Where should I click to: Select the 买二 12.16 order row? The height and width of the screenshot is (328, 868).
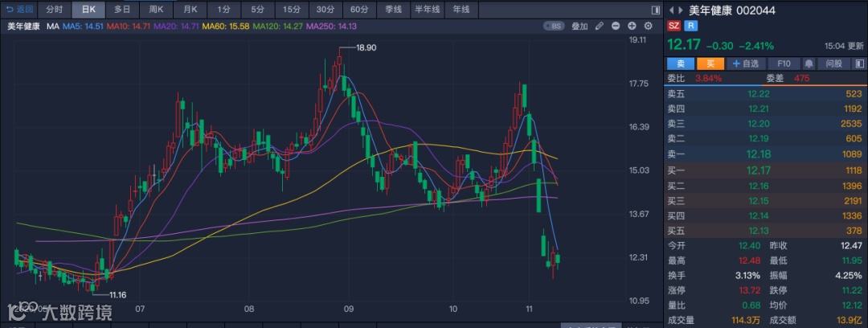pos(766,186)
